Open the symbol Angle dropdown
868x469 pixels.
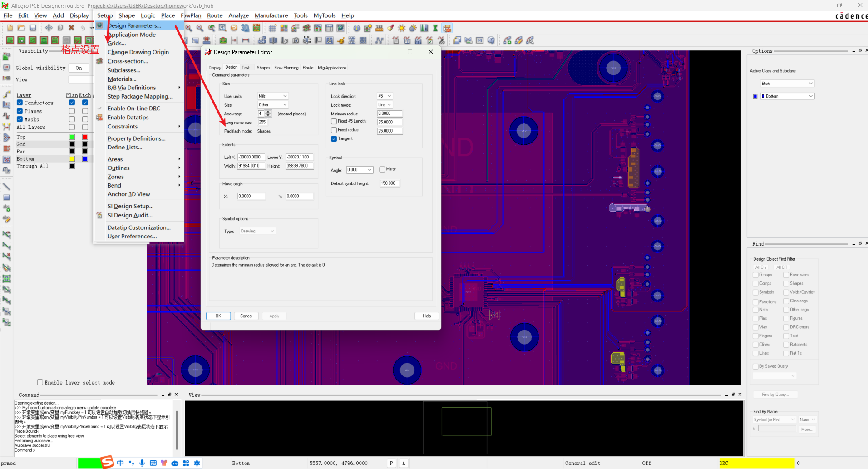(360, 170)
